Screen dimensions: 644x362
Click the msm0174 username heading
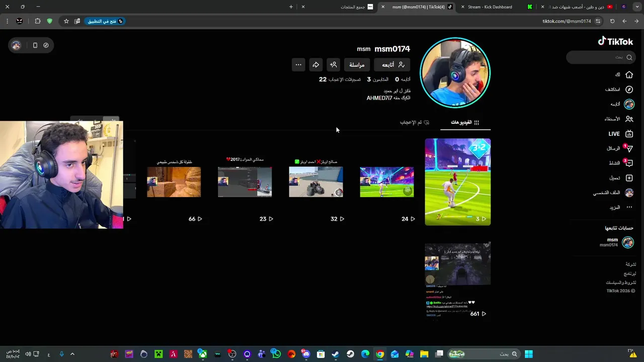point(392,49)
